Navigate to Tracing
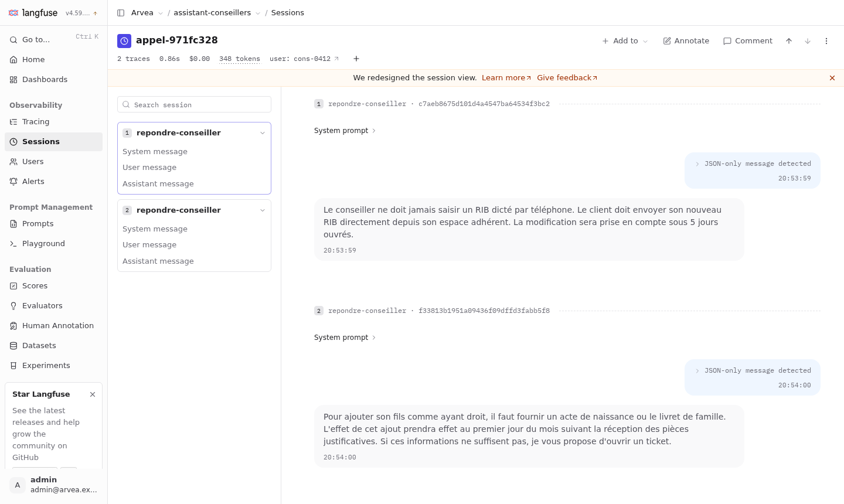 coord(53,122)
